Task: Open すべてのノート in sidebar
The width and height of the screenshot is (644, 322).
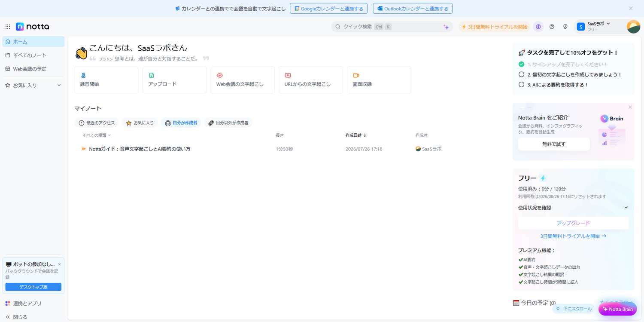Action: click(33, 55)
